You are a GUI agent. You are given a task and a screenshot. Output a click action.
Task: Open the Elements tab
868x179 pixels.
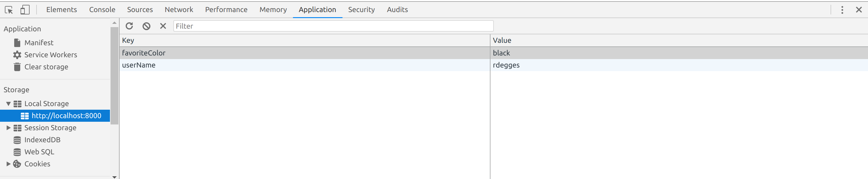click(x=61, y=10)
